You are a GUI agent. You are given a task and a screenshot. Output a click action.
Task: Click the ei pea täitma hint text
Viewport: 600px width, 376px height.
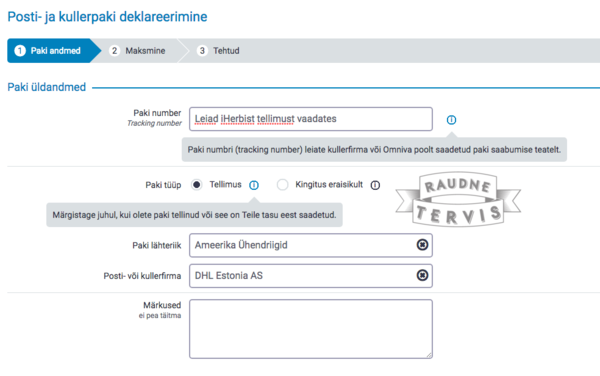pos(160,316)
